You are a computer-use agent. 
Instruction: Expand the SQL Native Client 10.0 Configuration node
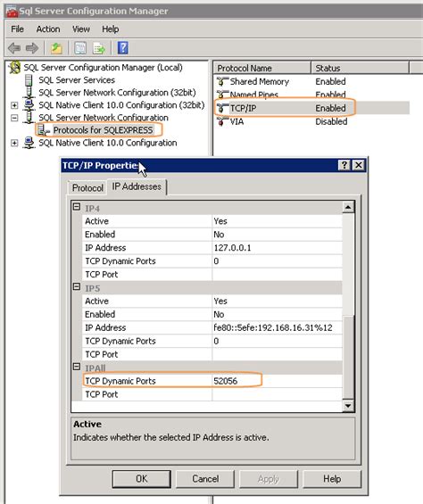click(x=14, y=143)
